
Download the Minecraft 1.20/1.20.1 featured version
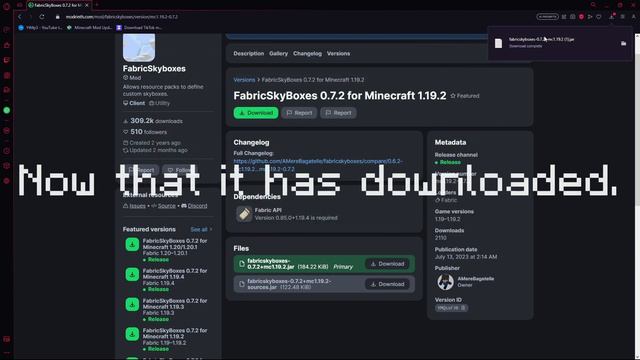click(x=132, y=244)
